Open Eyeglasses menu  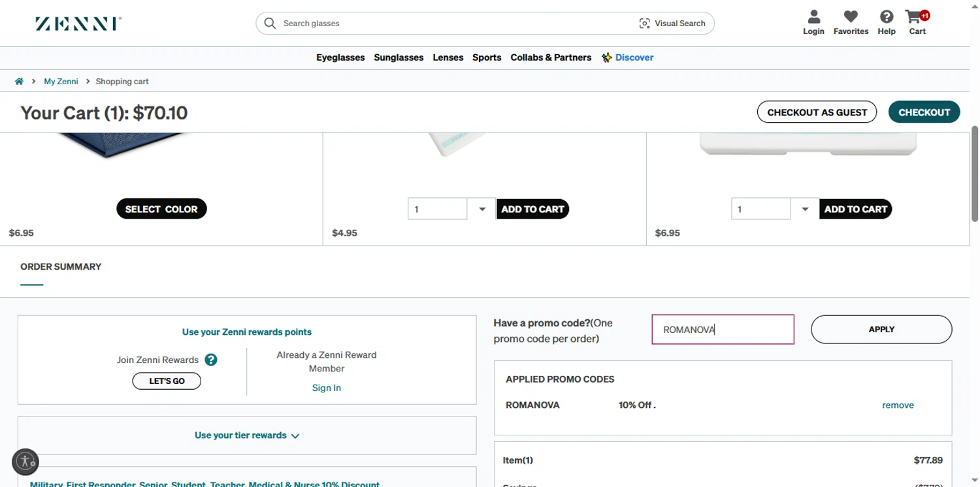point(340,57)
